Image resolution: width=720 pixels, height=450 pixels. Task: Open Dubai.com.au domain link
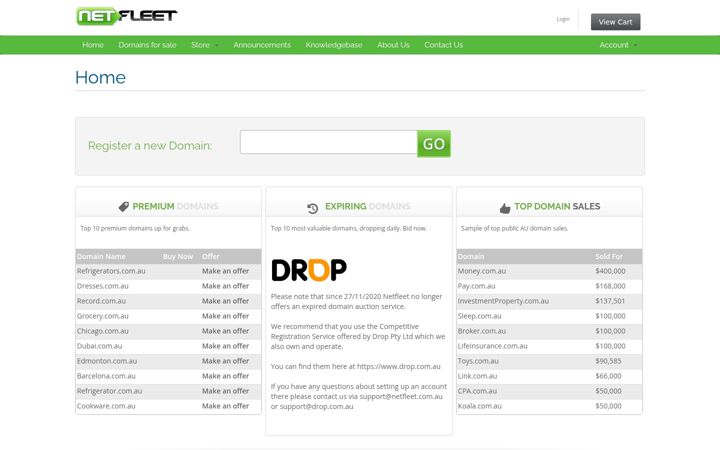pyautogui.click(x=100, y=346)
